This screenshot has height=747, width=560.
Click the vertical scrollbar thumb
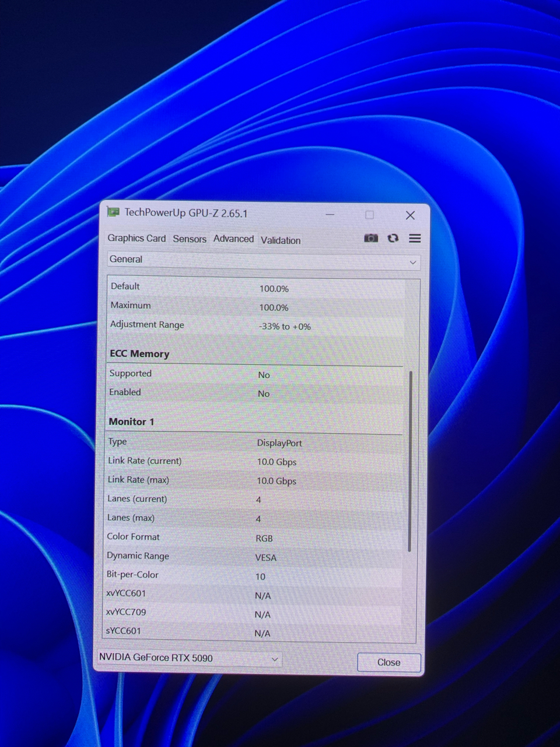[410, 461]
